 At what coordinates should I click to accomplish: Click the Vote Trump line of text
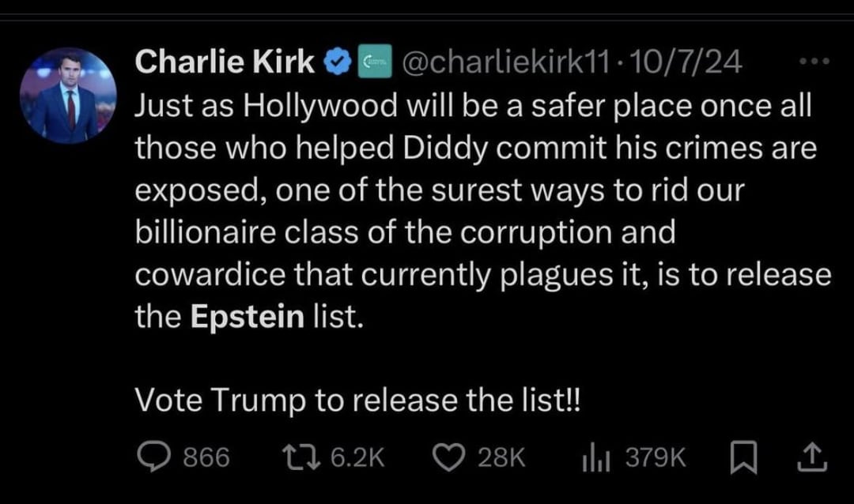click(358, 400)
